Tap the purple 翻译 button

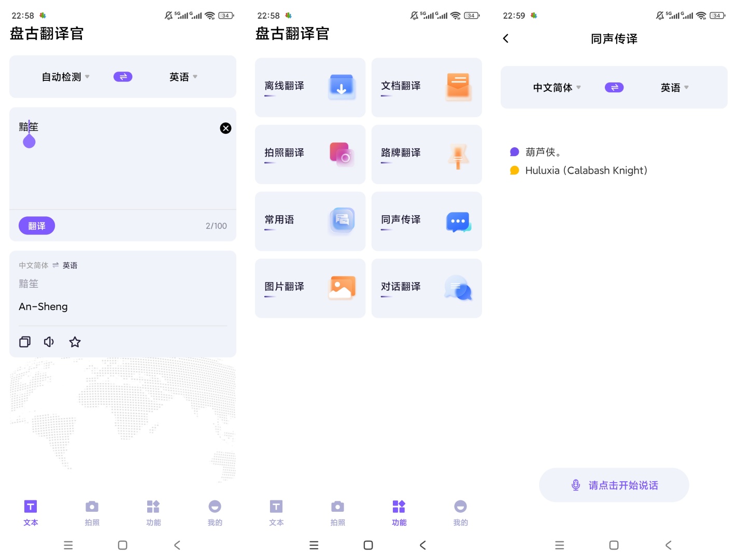click(x=37, y=226)
